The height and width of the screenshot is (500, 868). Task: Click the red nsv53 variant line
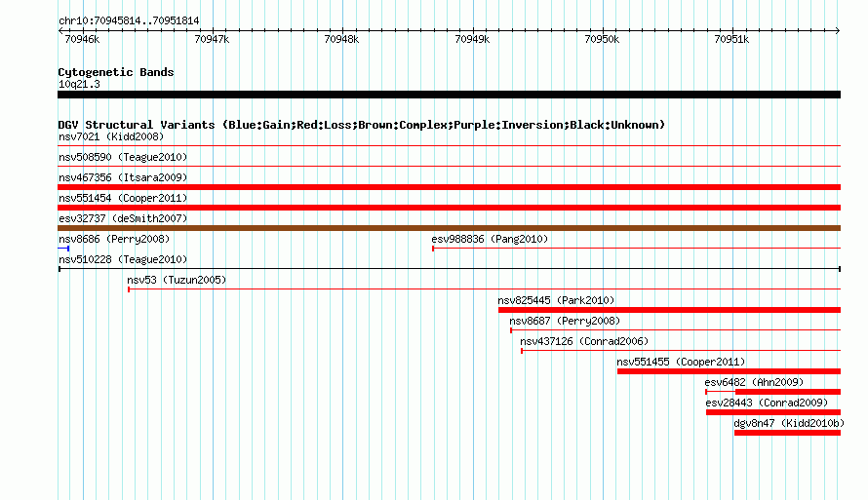(485, 289)
